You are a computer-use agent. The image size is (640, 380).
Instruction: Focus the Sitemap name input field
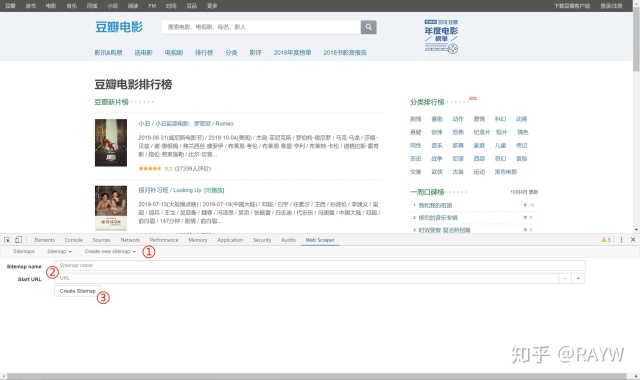pos(320,265)
